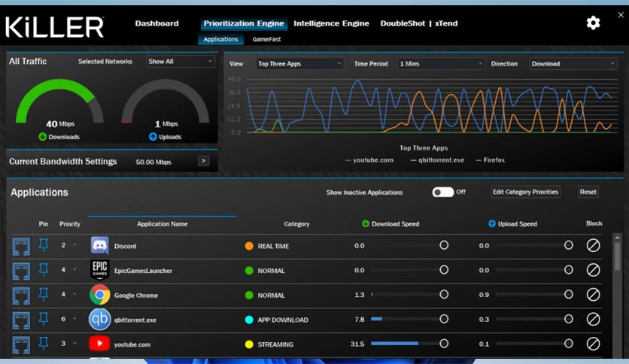Click the Killer logo
This screenshot has height=364, width=629.
click(x=55, y=27)
